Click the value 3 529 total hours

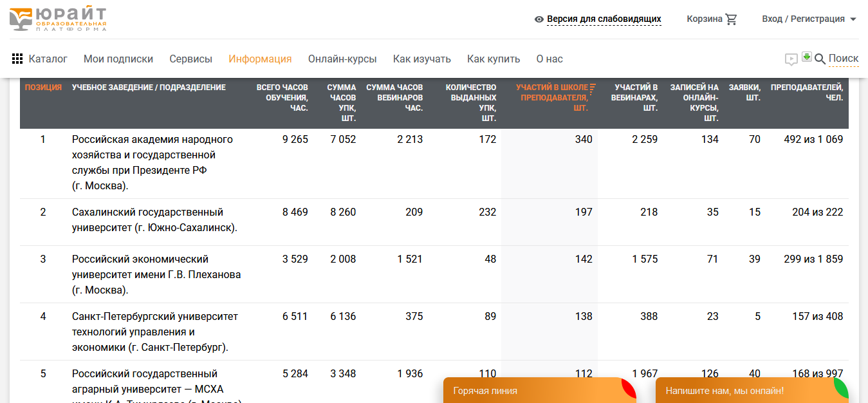(295, 259)
